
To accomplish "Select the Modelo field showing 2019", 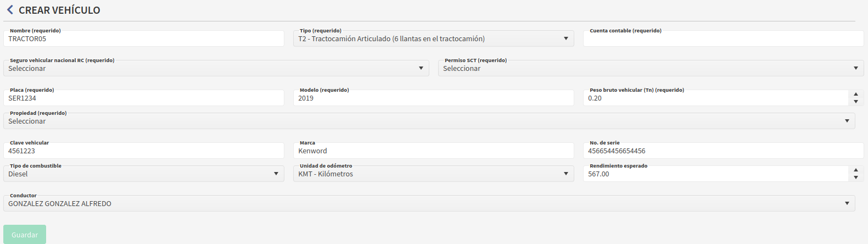I will coord(433,98).
